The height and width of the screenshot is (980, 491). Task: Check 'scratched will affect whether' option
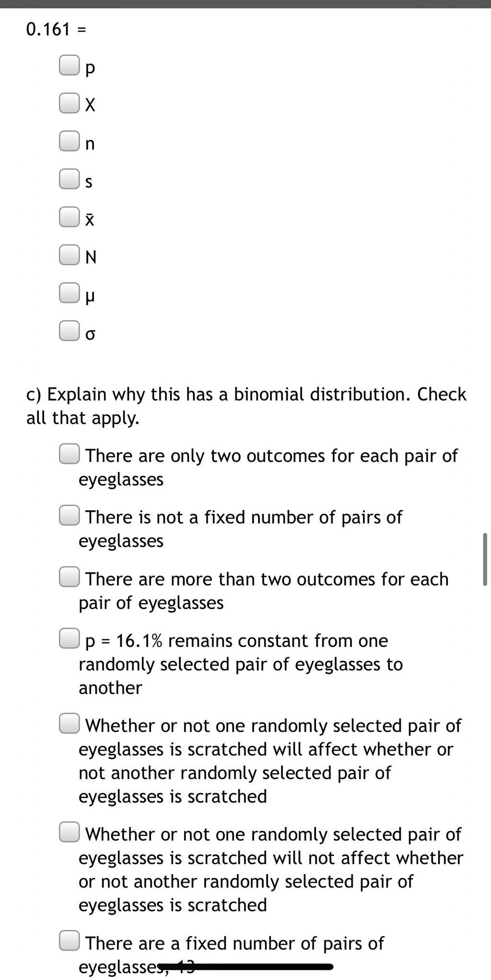coord(69,723)
